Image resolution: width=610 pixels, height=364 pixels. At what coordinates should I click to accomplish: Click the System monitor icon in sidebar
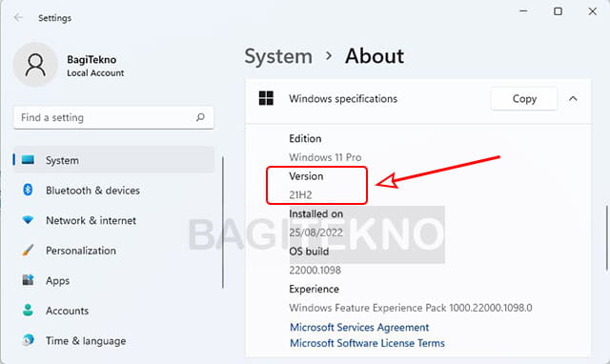[x=28, y=160]
